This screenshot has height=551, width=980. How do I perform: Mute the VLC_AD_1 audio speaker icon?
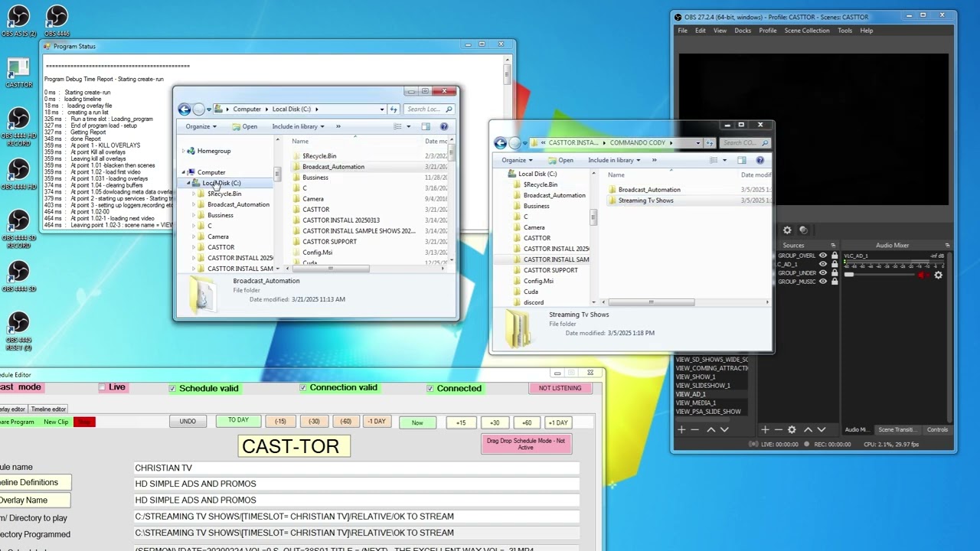[x=925, y=275]
